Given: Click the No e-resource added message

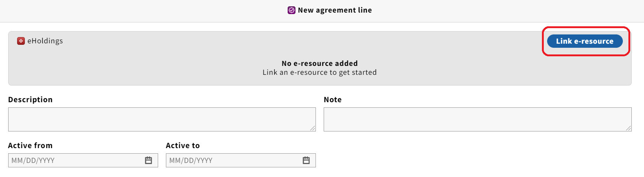Looking at the screenshot, I should 320,63.
